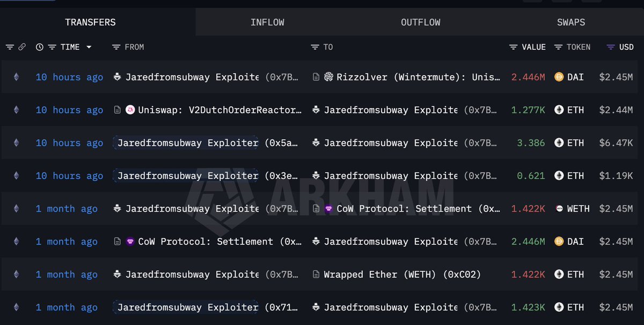Click the contract document icon before Wrapped Ether

coord(316,275)
